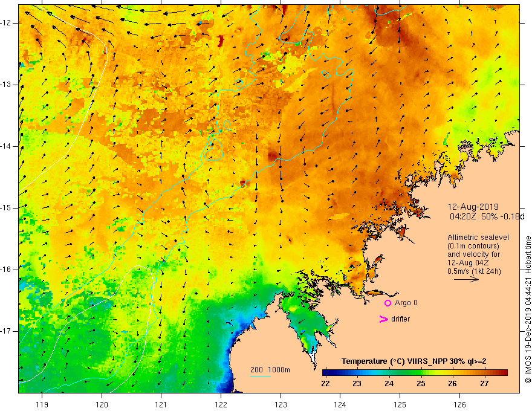Click the 'drifter' legend label
Viewport: 532px width, 411px height.
click(x=400, y=319)
